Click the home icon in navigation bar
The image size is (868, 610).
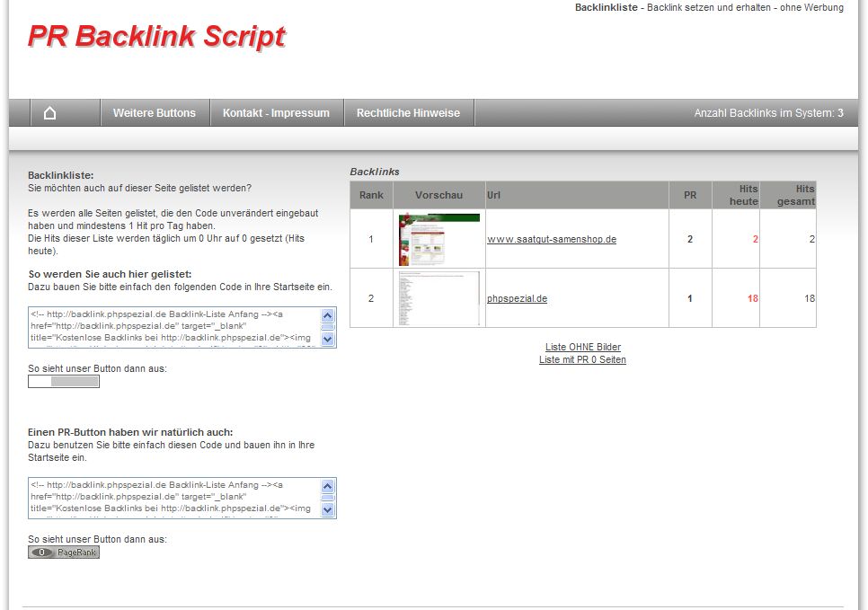click(x=50, y=113)
